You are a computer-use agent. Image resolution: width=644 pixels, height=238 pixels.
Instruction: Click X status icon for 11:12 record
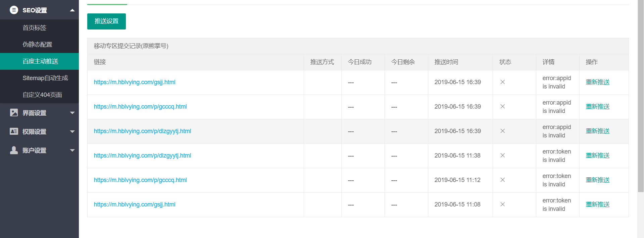click(x=502, y=180)
